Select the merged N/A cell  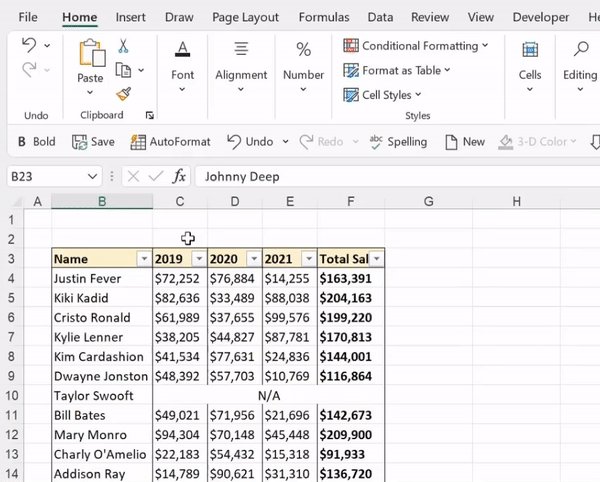tap(269, 396)
